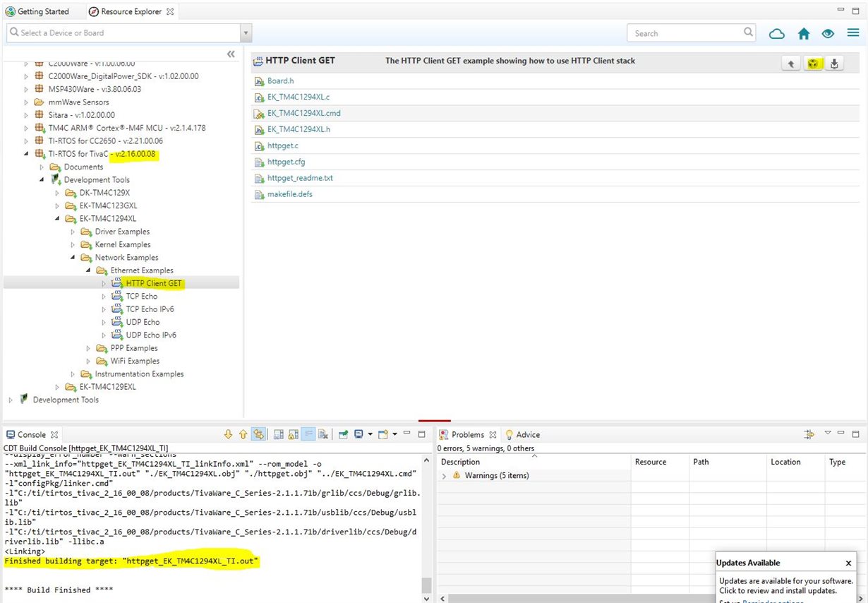Open the Open Console dropdown arrow
This screenshot has height=603, width=868.
tap(394, 434)
